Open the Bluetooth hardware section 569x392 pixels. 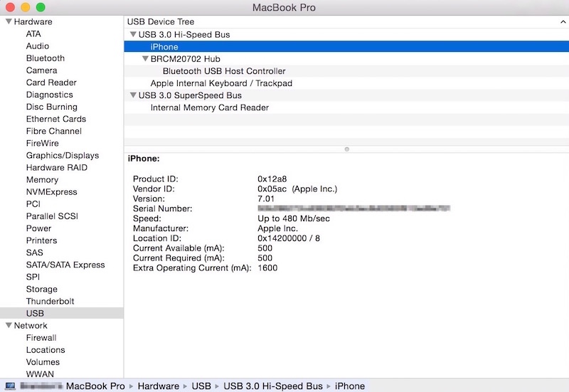46,58
